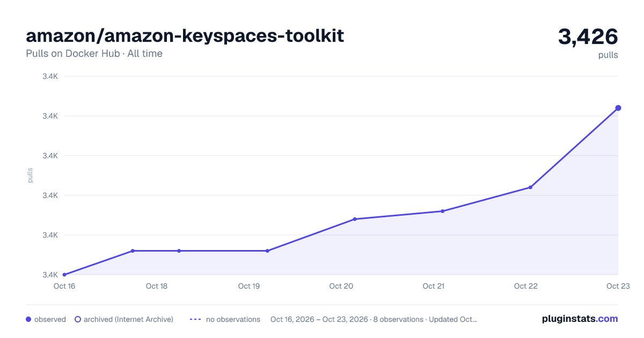Click the Oct 19 data point on line

267,251
